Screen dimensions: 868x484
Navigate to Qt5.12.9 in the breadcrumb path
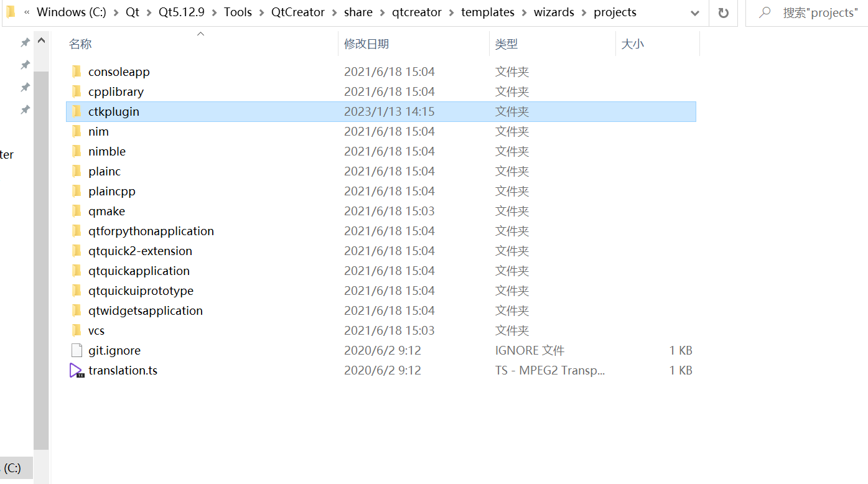point(181,12)
